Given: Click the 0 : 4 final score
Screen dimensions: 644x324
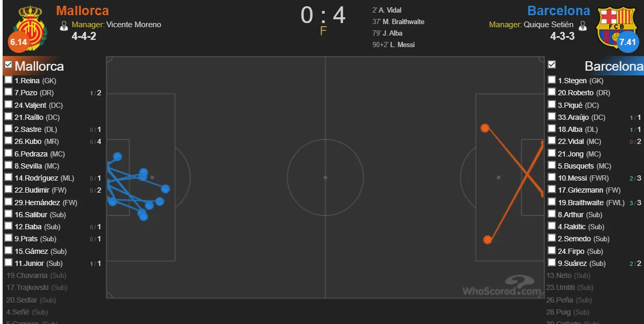Looking at the screenshot, I should coord(323,16).
